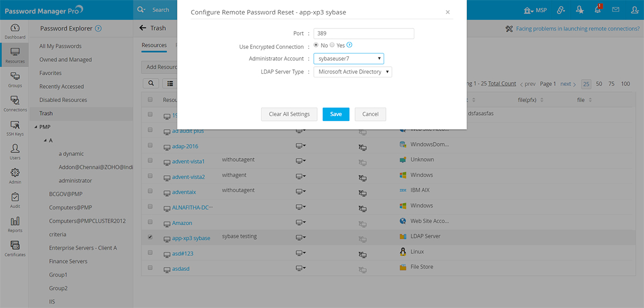The width and height of the screenshot is (644, 308).
Task: Click the notifications bell icon
Action: (x=598, y=10)
